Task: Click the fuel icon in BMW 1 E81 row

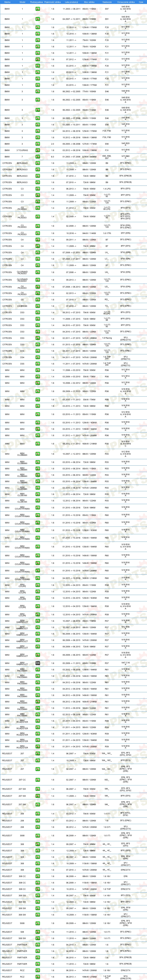Action: [38, 19]
